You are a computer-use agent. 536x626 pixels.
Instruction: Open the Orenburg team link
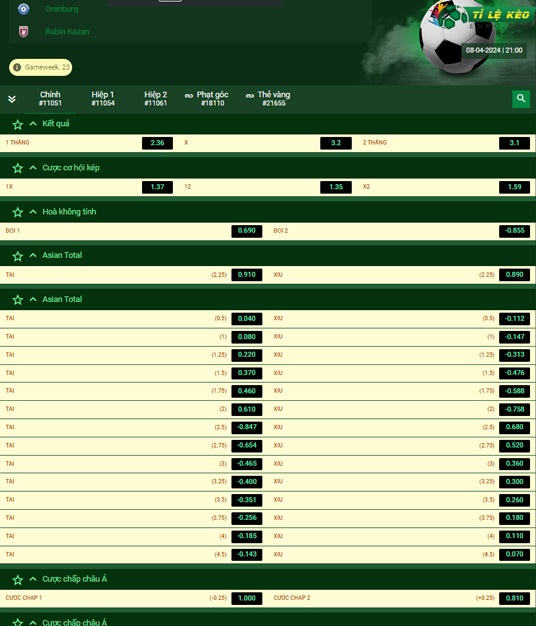tap(61, 9)
